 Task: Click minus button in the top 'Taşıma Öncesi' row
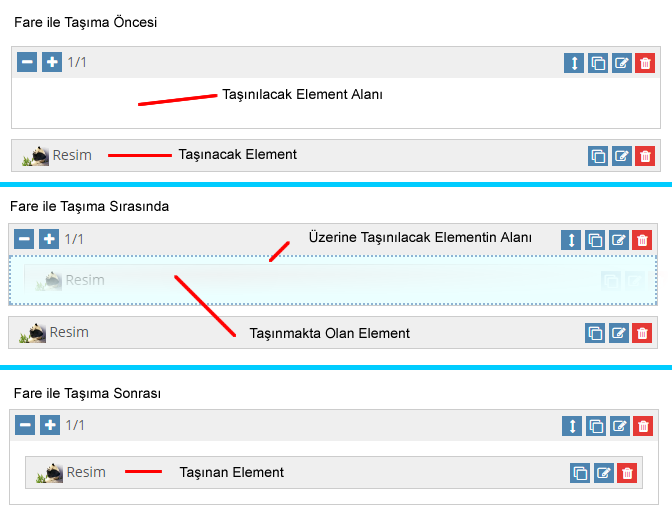click(x=27, y=62)
